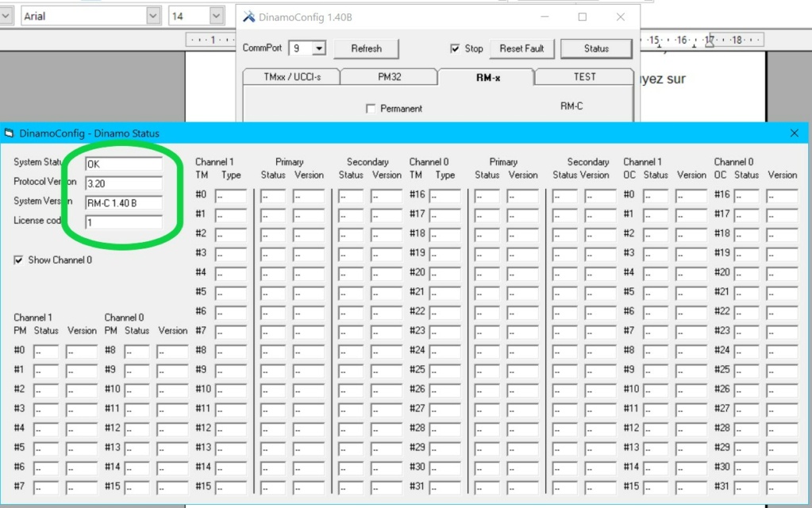Click the Reset Fault button
Image resolution: width=812 pixels, height=508 pixels.
click(x=521, y=48)
